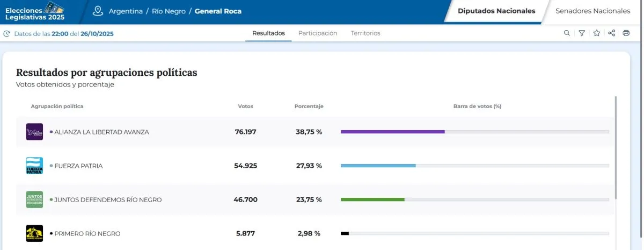This screenshot has width=644, height=250.
Task: Open the Participación tab
Action: (x=318, y=33)
